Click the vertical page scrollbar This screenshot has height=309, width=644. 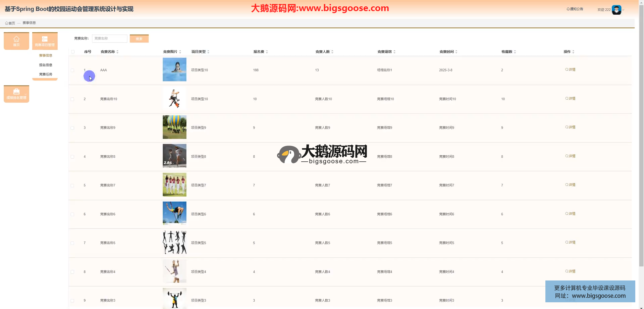641,134
